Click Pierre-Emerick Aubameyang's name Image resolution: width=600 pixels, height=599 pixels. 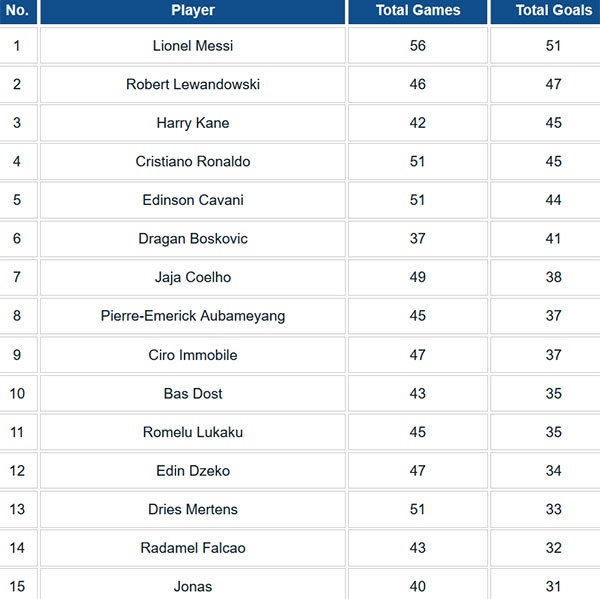(x=192, y=316)
